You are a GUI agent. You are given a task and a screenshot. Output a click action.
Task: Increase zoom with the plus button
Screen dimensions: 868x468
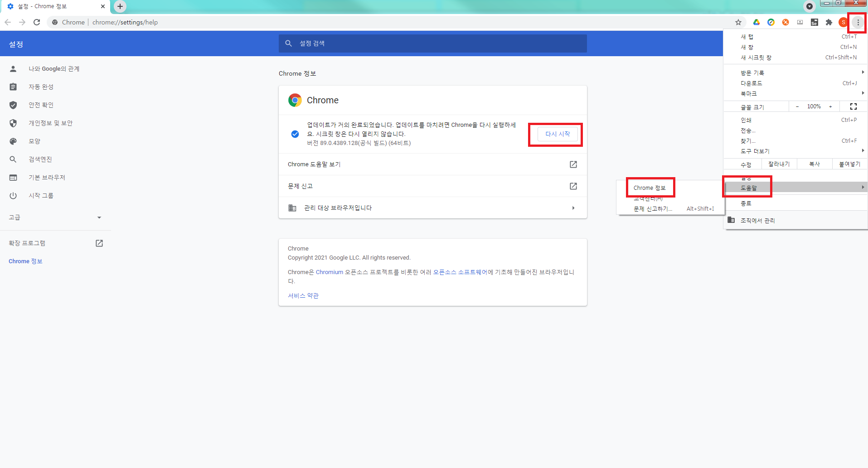830,106
